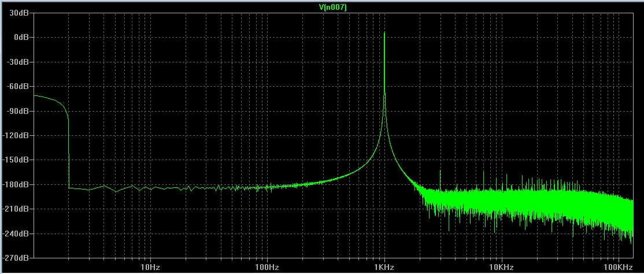Screen dimensions: 644x274
Task: Click the 30dB vertical axis label
Action: coord(19,13)
